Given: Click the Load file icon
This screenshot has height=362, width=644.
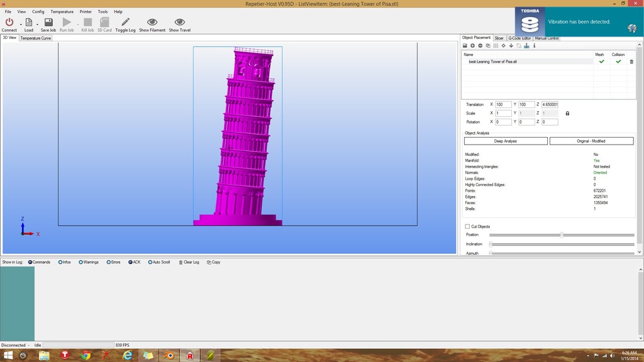Looking at the screenshot, I should (29, 22).
